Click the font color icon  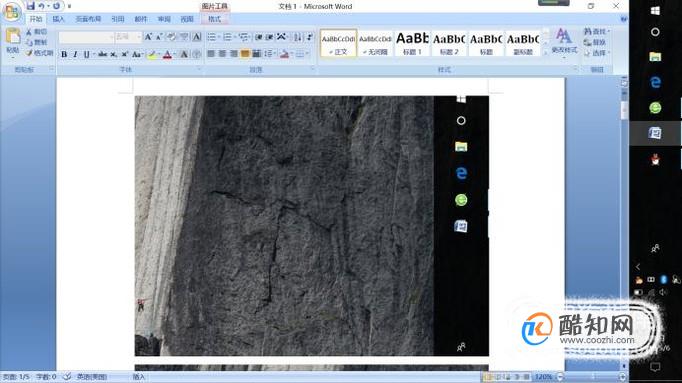[167, 54]
